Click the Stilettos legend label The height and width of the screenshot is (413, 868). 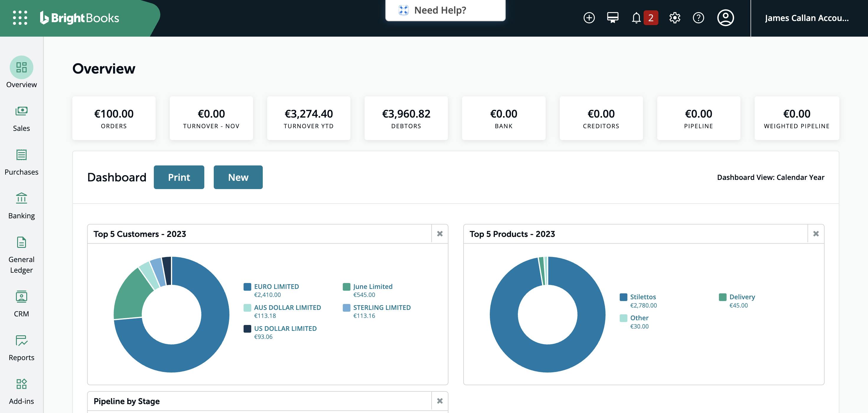(x=643, y=297)
